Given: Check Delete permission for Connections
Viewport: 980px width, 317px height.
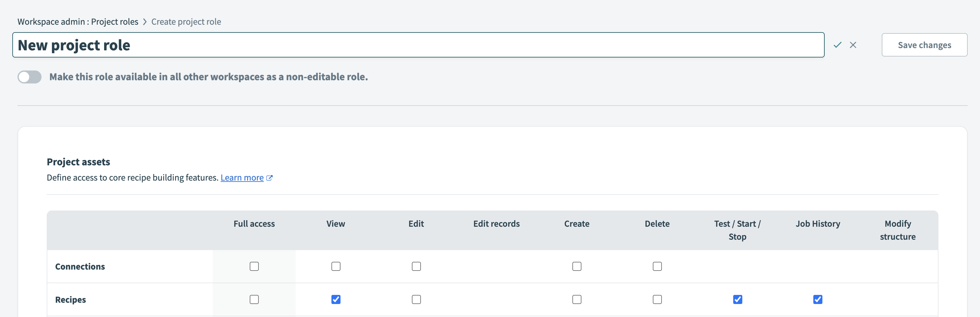Looking at the screenshot, I should 657,266.
